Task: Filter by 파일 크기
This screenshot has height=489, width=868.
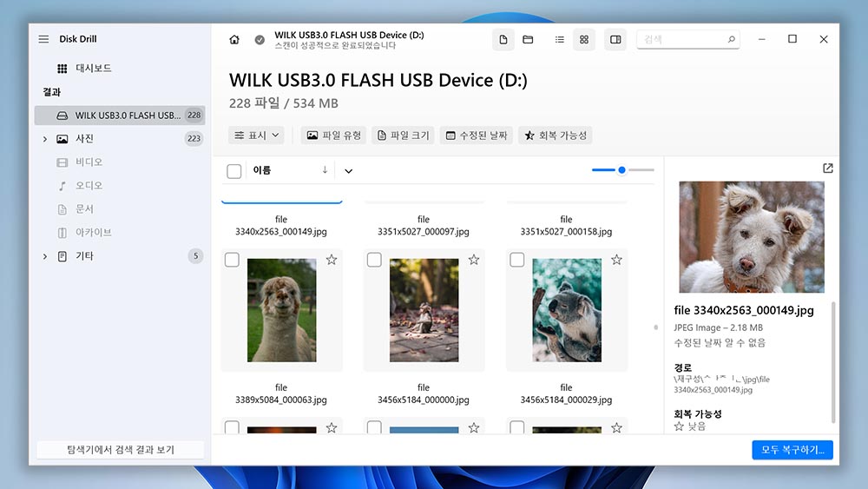Action: [404, 135]
